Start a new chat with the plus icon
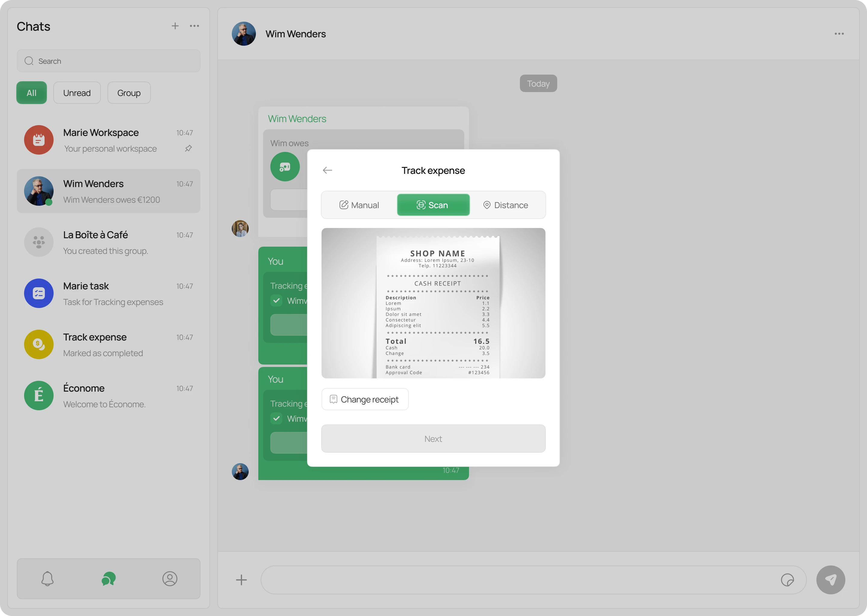This screenshot has width=867, height=616. click(x=175, y=26)
